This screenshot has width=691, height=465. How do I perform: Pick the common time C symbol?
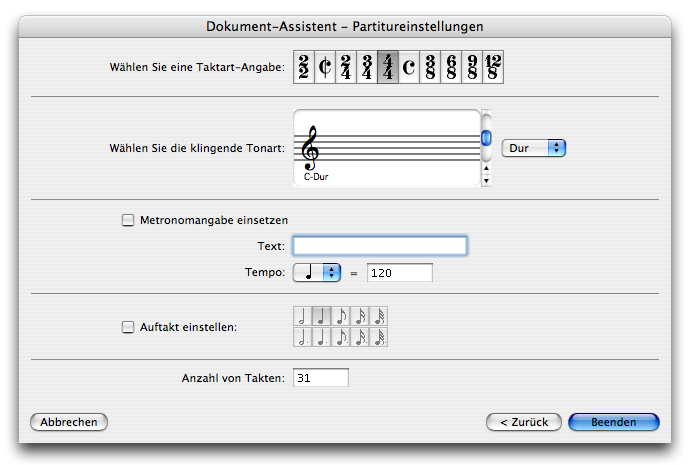pos(408,68)
